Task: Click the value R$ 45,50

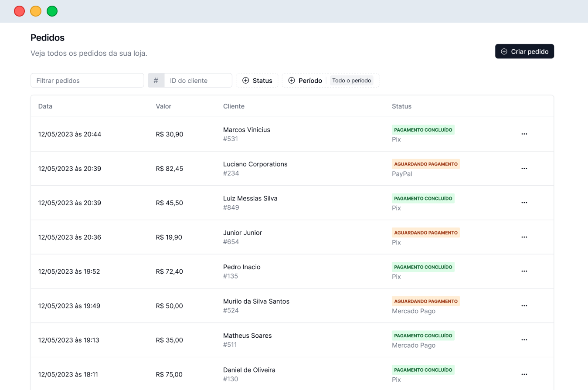Action: (170, 203)
